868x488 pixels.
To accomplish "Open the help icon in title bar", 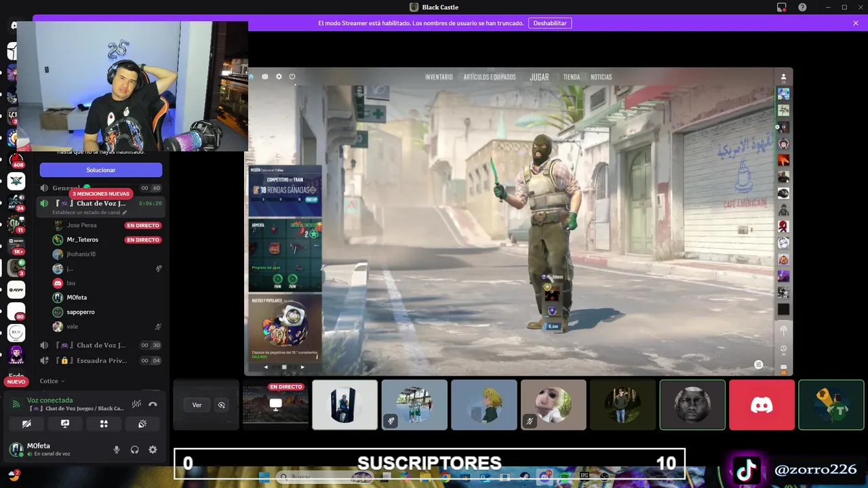I will tap(802, 7).
